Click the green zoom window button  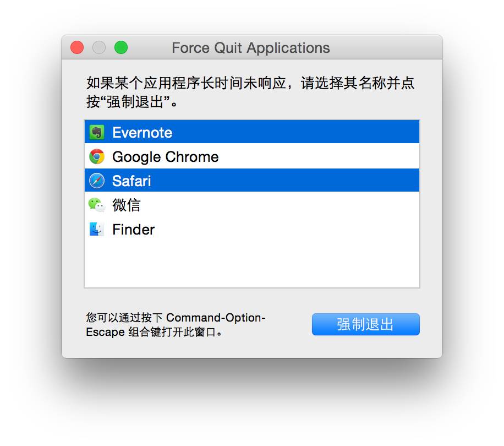[x=121, y=48]
